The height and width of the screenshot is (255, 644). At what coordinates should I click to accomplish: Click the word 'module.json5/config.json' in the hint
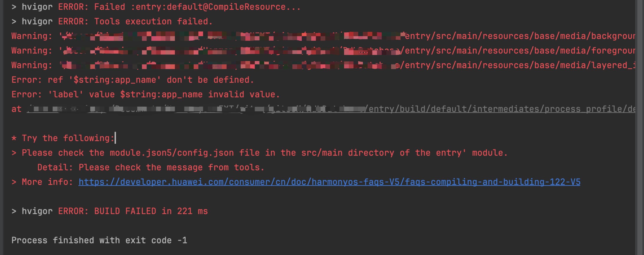tap(172, 153)
